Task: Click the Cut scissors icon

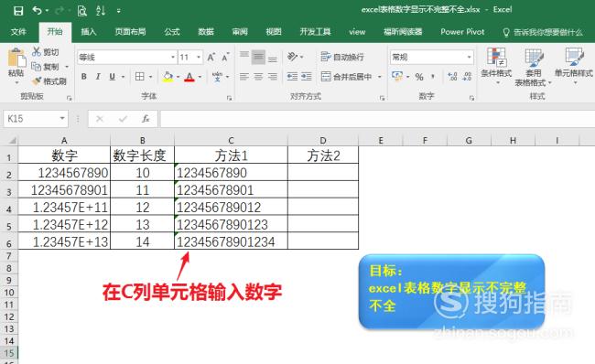Action: 37,51
